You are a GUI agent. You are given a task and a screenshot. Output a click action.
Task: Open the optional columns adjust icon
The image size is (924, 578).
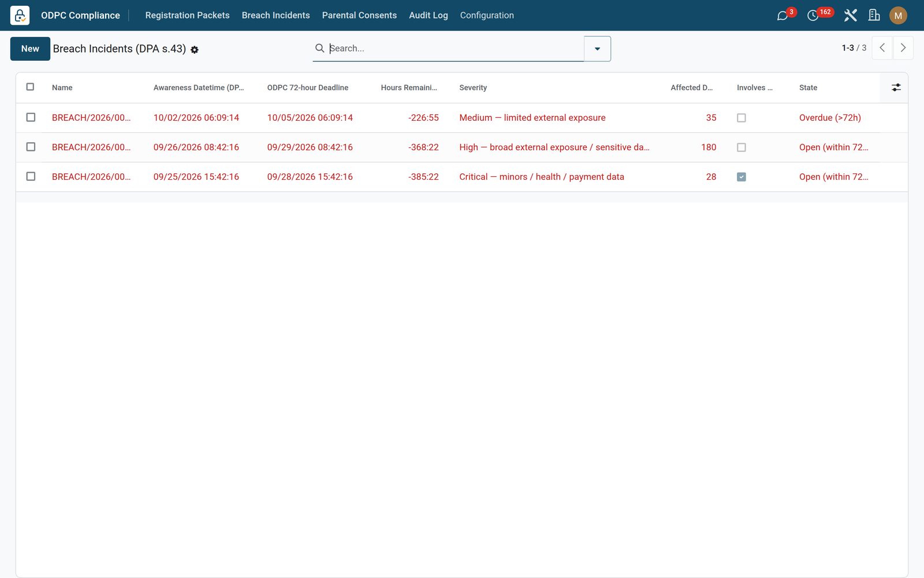896,87
